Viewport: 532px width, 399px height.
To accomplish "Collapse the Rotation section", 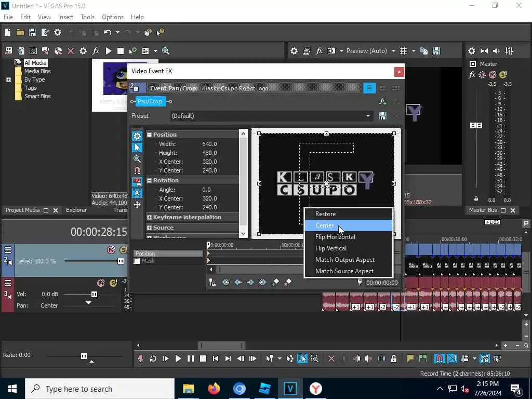I will point(149,180).
